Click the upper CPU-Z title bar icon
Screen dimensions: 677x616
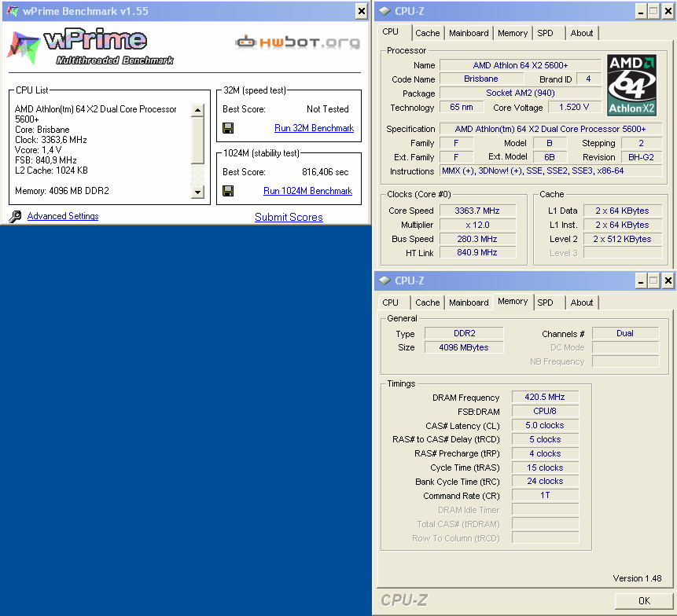pyautogui.click(x=384, y=11)
